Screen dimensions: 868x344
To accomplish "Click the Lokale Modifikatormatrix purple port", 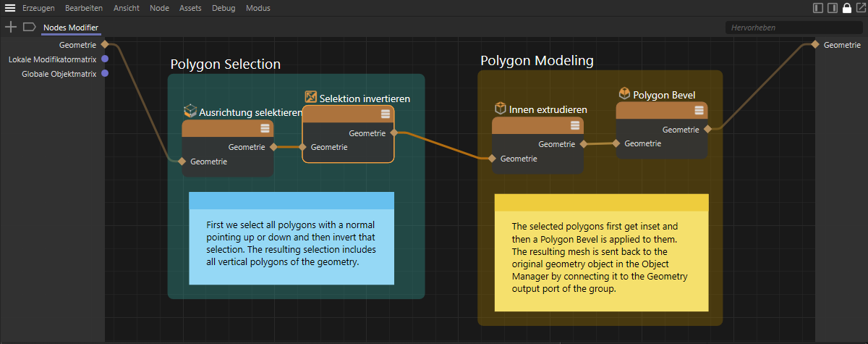I will (105, 59).
